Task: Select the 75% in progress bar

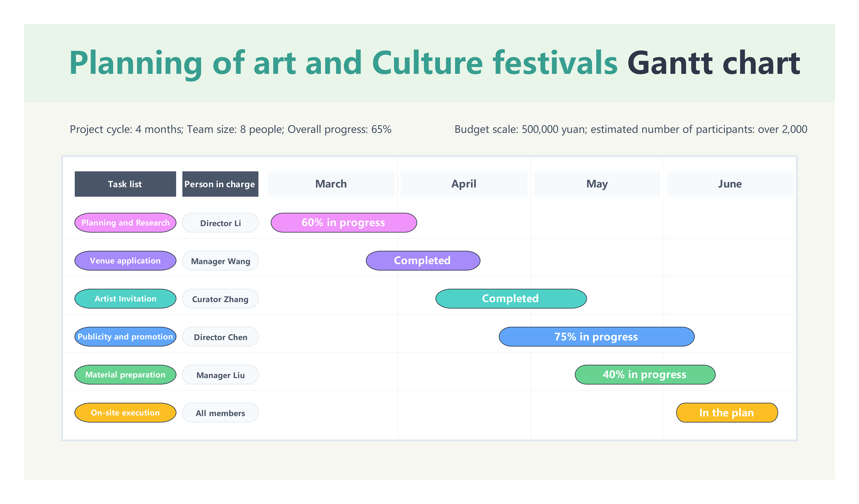Action: (x=596, y=337)
